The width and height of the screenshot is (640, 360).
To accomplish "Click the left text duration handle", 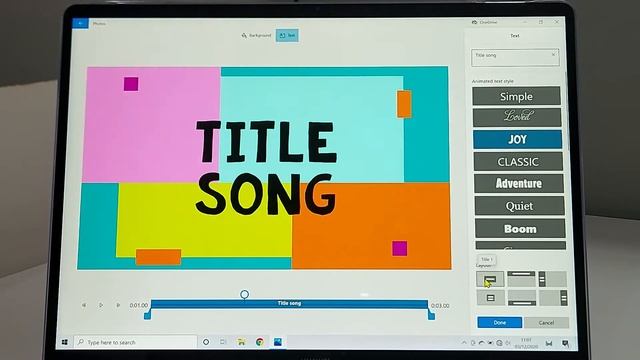I will [x=147, y=315].
